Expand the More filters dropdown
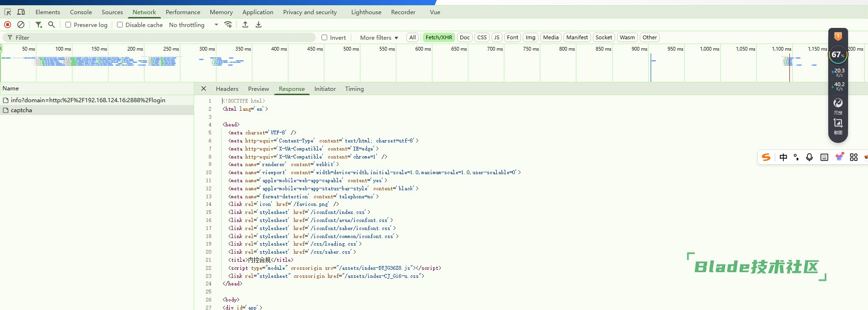Screen dimensions: 868x310 coord(379,37)
